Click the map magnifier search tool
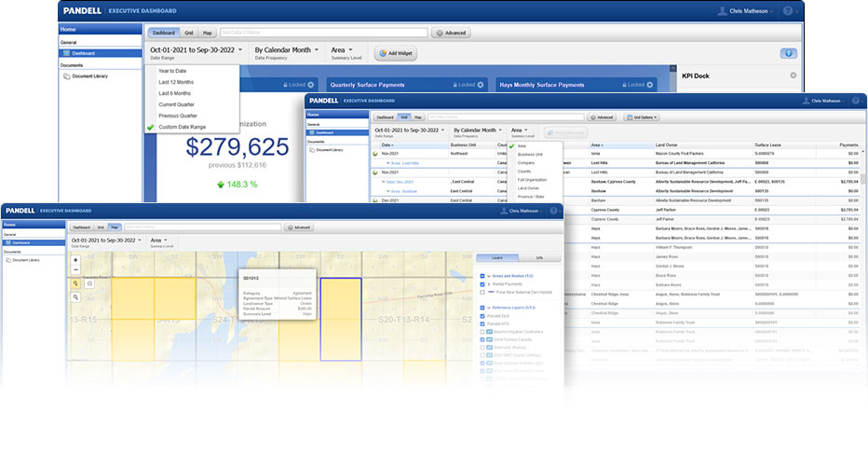The height and width of the screenshot is (454, 868). click(x=75, y=297)
